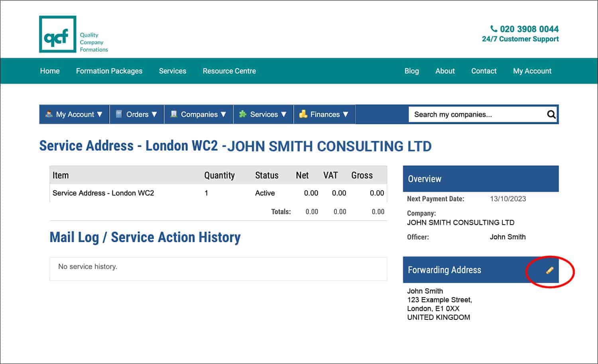Open the edit pencil for Forwarding Address

pyautogui.click(x=549, y=270)
